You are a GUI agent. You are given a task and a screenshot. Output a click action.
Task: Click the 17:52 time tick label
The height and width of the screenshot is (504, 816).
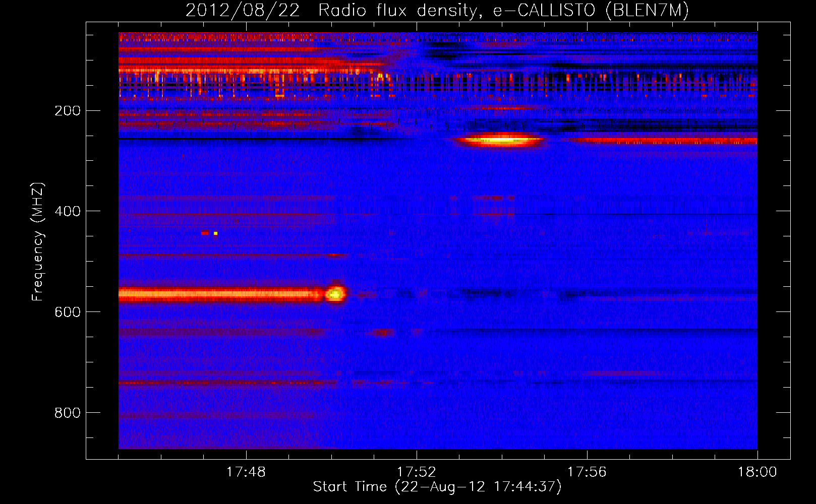point(416,472)
